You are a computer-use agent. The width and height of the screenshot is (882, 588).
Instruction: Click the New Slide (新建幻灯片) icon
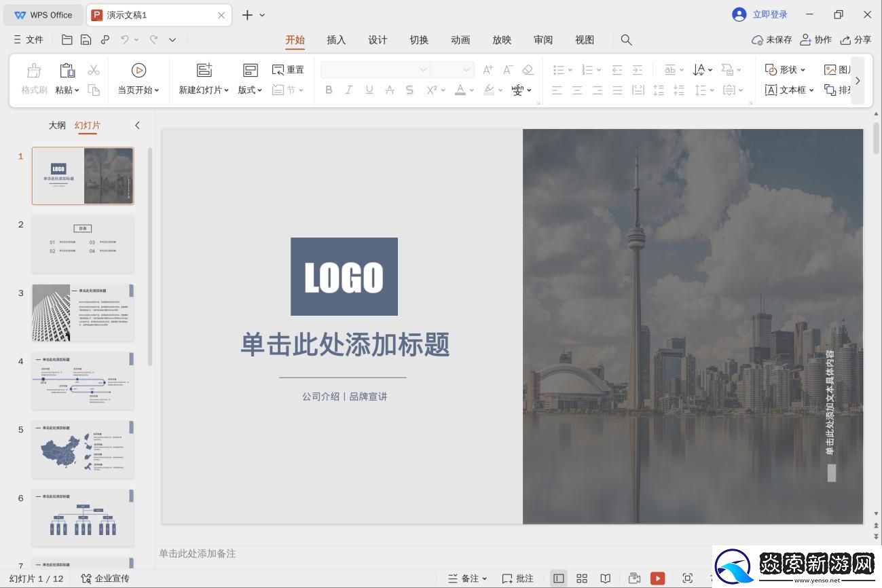pyautogui.click(x=204, y=71)
